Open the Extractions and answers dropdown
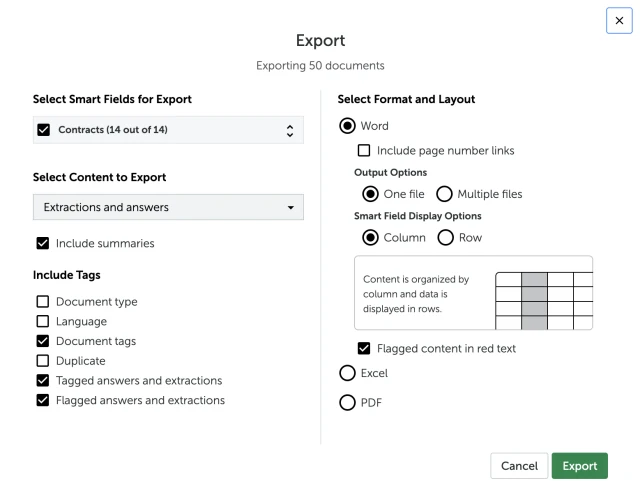The width and height of the screenshot is (640, 497). (166, 207)
